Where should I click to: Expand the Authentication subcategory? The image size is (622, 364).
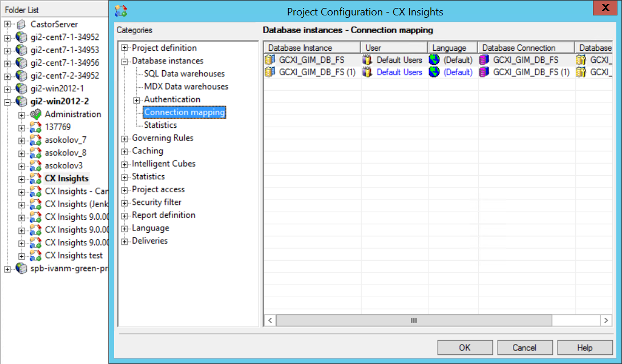(x=137, y=100)
